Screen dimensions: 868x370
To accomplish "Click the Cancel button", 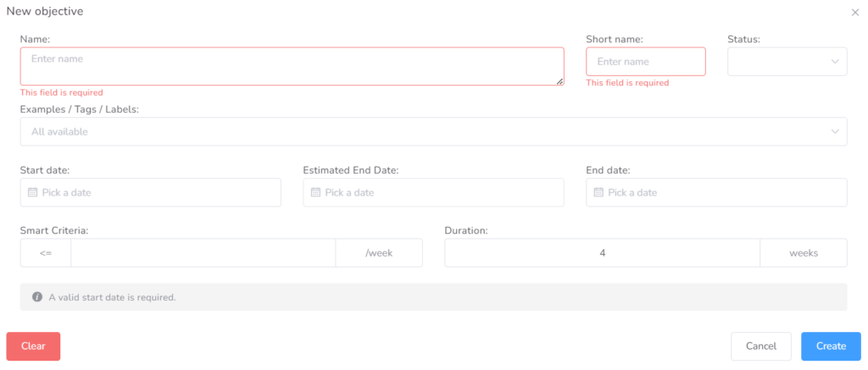I will click(x=760, y=345).
